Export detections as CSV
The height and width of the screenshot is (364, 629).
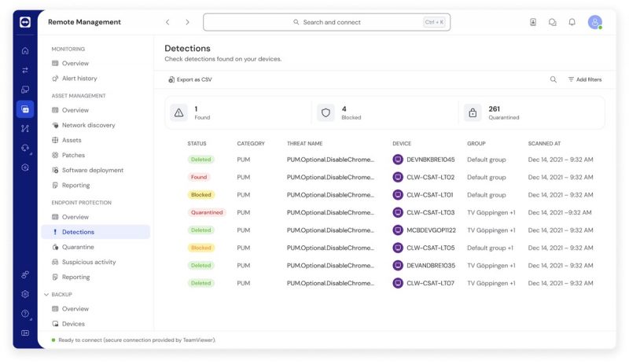[190, 79]
